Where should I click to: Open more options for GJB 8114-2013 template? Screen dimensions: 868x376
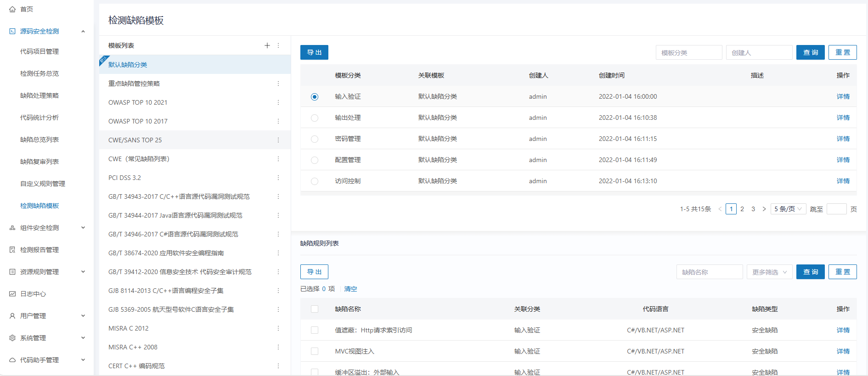(278, 291)
